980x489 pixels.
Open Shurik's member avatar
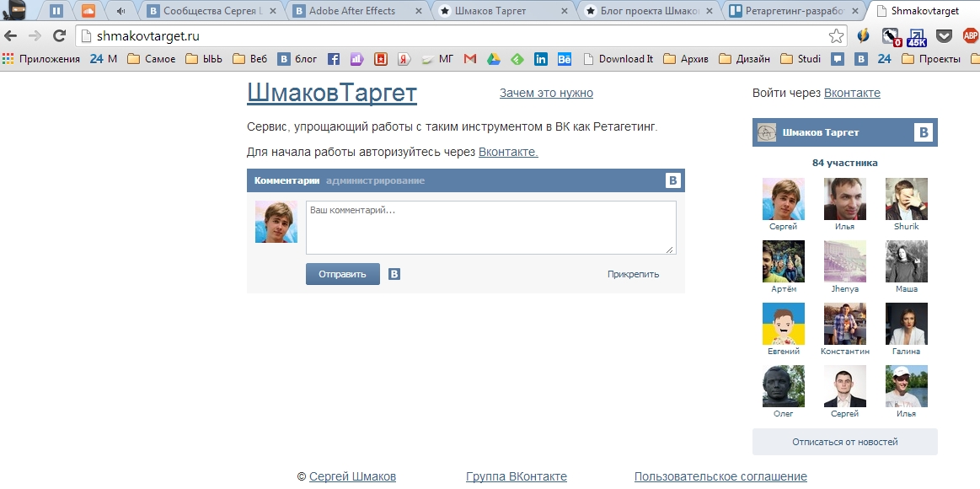[x=906, y=199]
